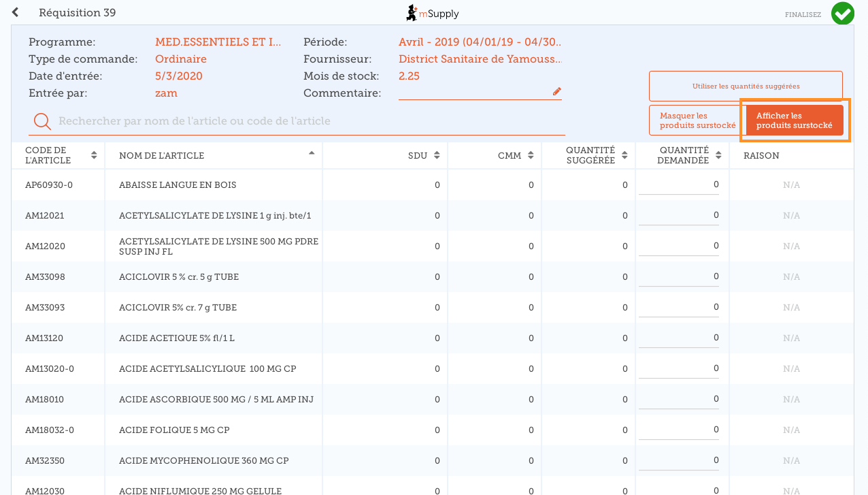Click the pencil icon to edit Commentaire
Viewport: 868px width, 495px height.
tap(556, 92)
